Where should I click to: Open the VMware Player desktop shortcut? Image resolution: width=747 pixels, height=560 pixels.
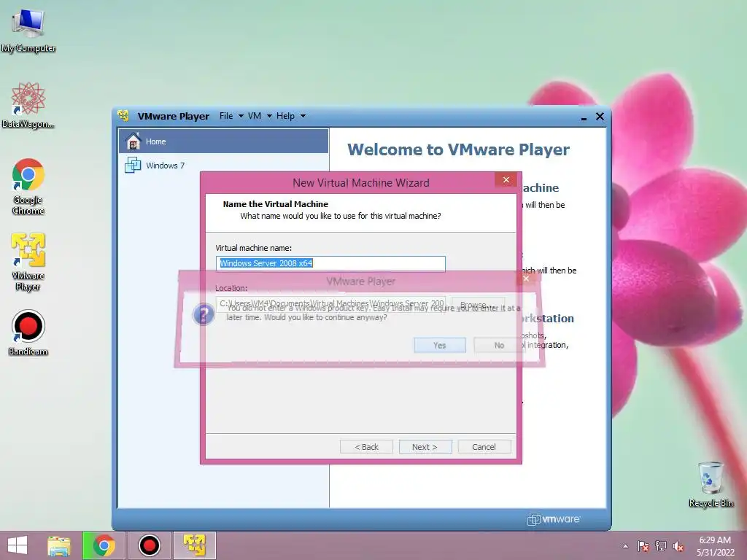click(x=28, y=262)
